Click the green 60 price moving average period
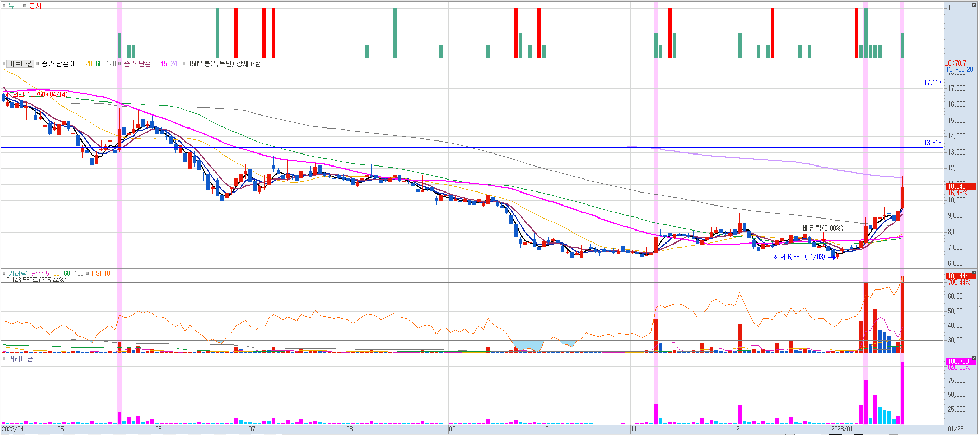Screen dimensions: 980x435 tap(99, 63)
